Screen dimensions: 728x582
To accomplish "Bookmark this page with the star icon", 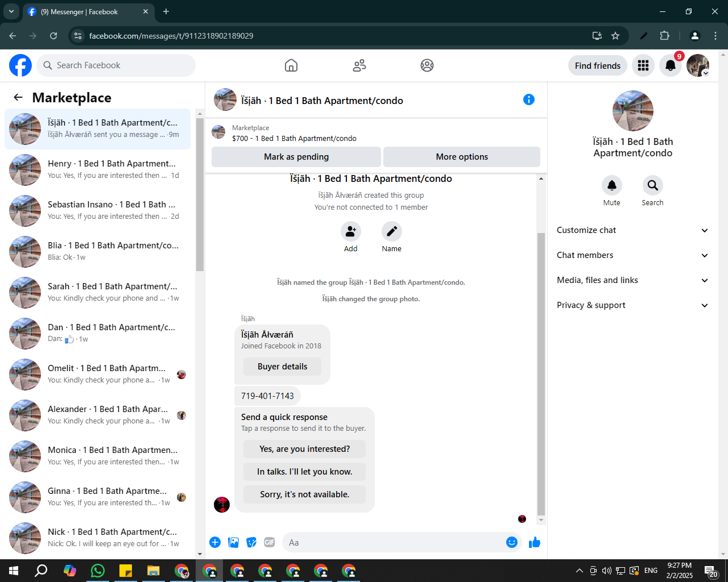I will pyautogui.click(x=615, y=36).
